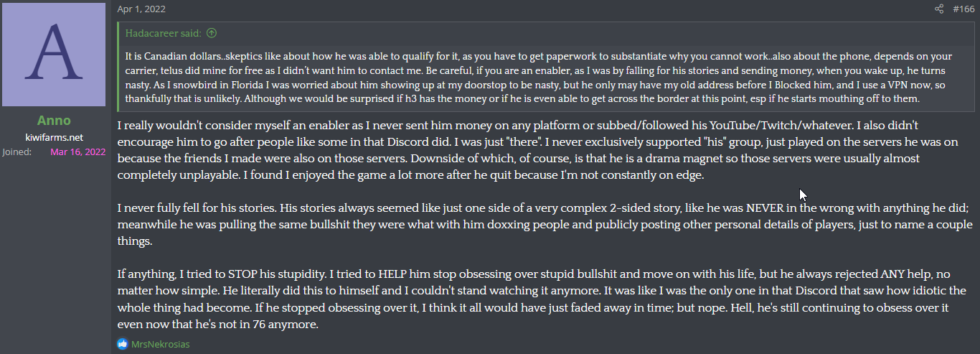Open MrsNekrosias in the reactions line

click(x=161, y=344)
